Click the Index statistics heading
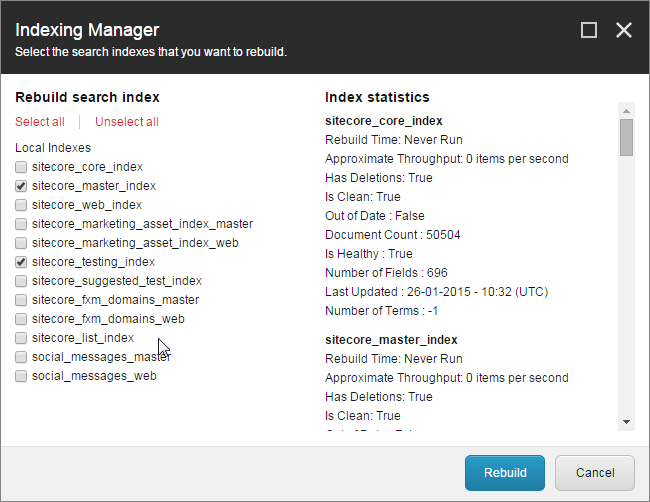650x502 pixels. click(377, 97)
